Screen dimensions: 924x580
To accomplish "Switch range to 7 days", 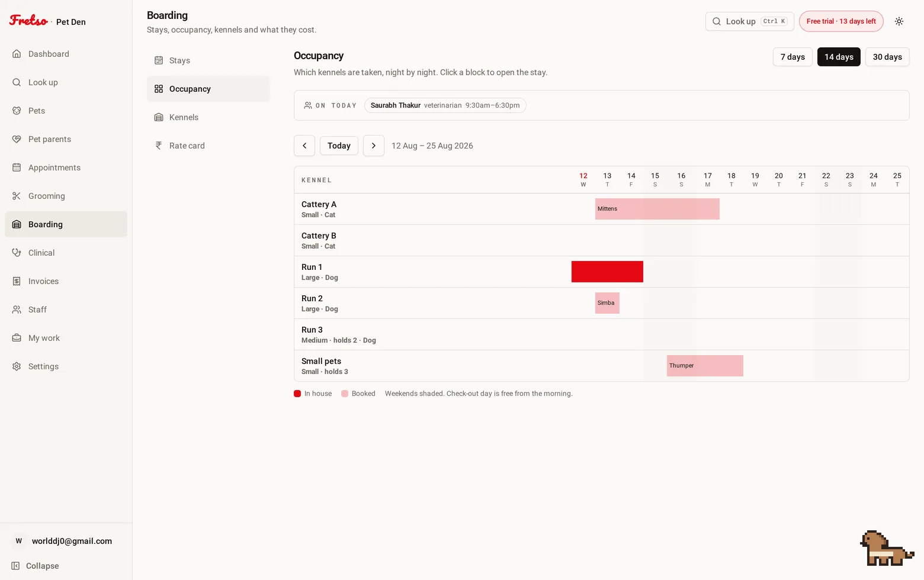I will (793, 57).
